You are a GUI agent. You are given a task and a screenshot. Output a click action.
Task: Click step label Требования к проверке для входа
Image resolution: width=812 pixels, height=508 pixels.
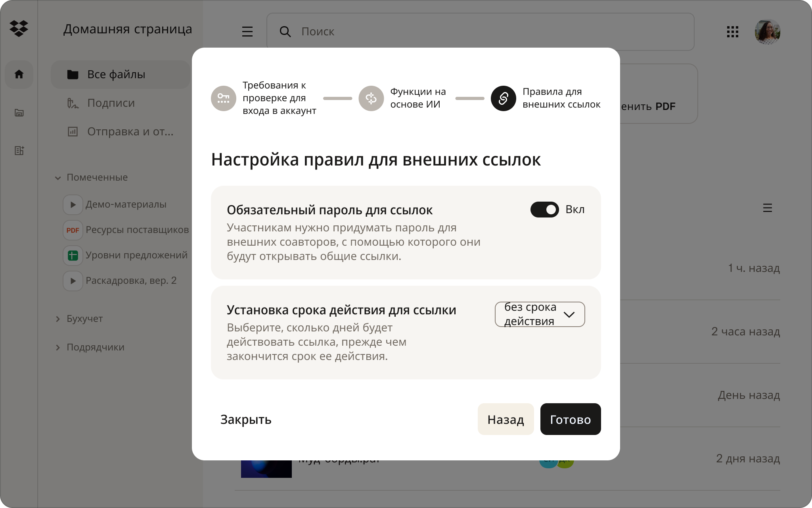coord(280,98)
